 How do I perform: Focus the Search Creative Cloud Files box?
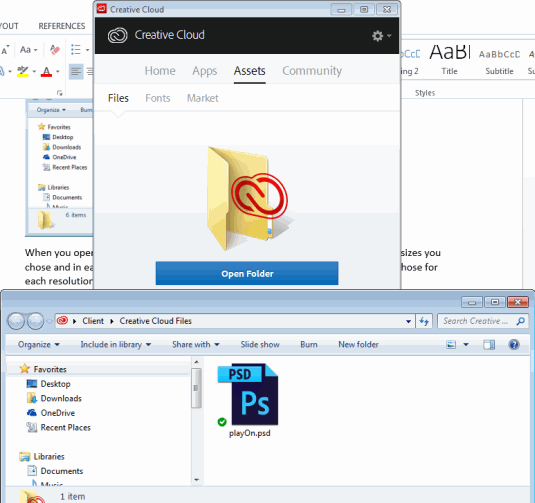(483, 321)
